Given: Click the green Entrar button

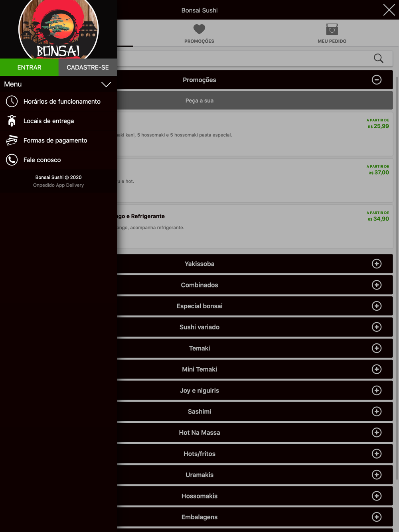Looking at the screenshot, I should (x=29, y=67).
